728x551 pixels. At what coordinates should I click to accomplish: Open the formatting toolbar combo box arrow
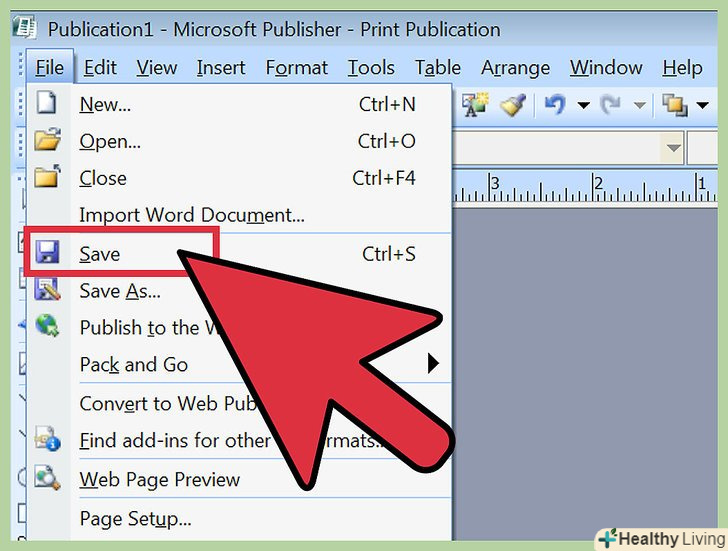(x=673, y=148)
